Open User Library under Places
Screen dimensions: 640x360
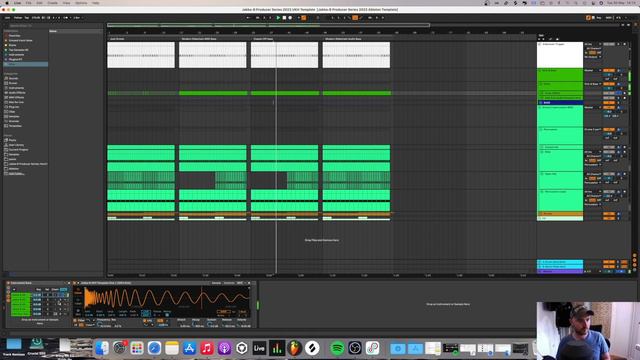pos(16,145)
